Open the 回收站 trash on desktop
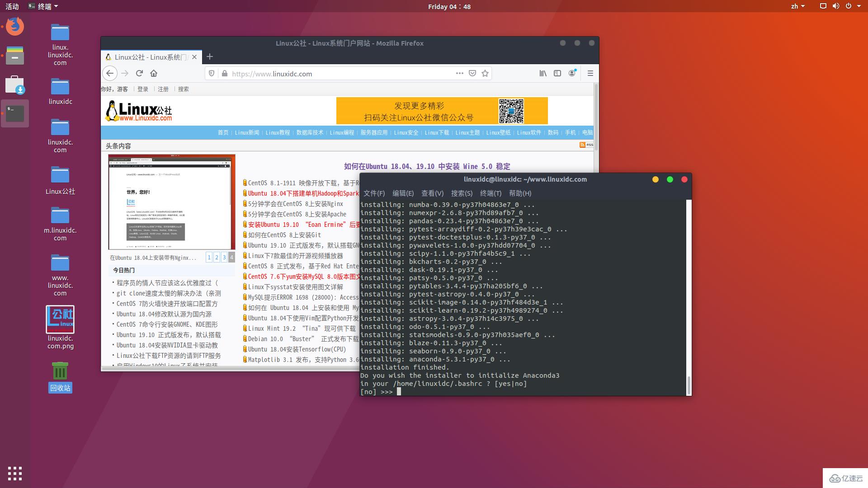The image size is (868, 488). [x=60, y=377]
